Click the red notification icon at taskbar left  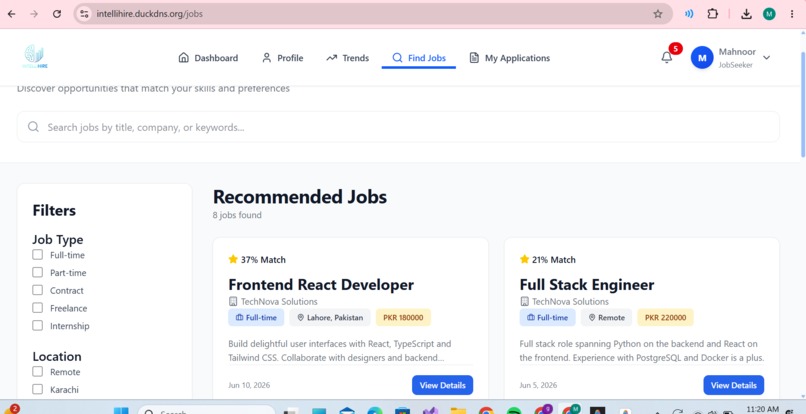pyautogui.click(x=12, y=409)
